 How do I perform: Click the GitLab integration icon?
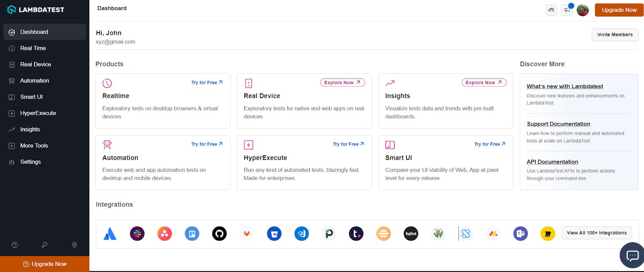pyautogui.click(x=247, y=233)
